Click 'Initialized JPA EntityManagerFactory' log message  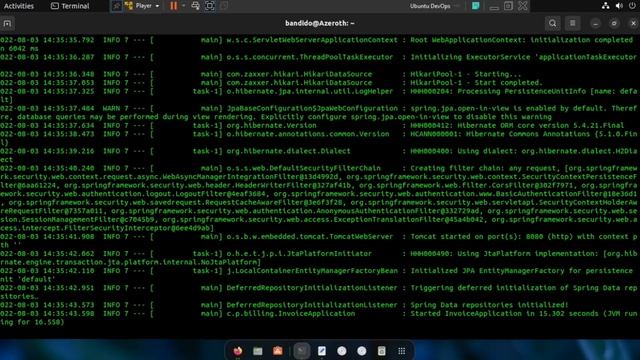[487, 271]
